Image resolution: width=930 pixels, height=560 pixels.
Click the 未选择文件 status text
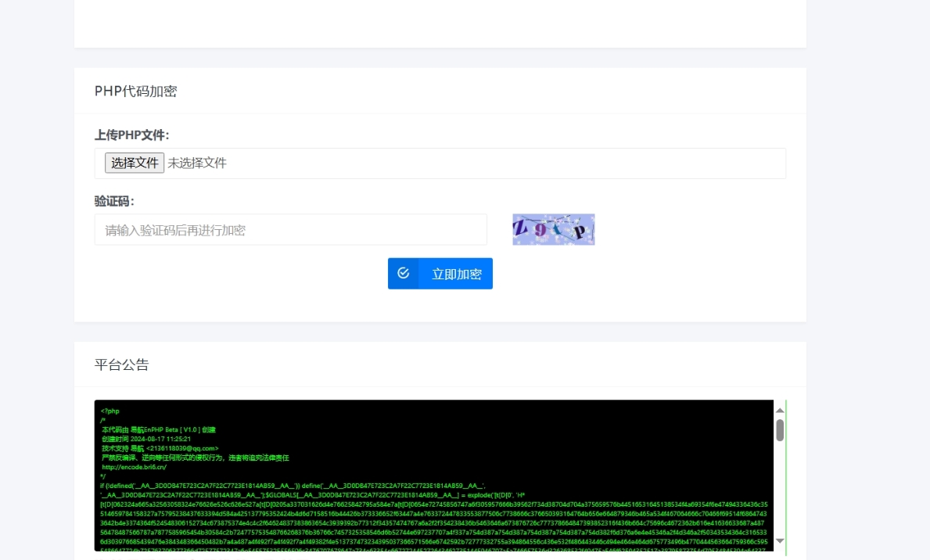[x=197, y=163]
